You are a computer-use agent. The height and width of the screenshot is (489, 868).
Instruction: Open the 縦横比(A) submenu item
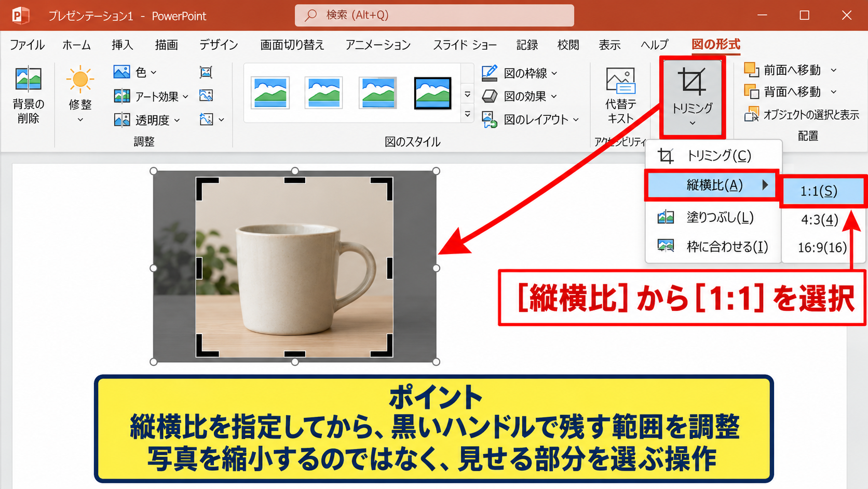(712, 185)
